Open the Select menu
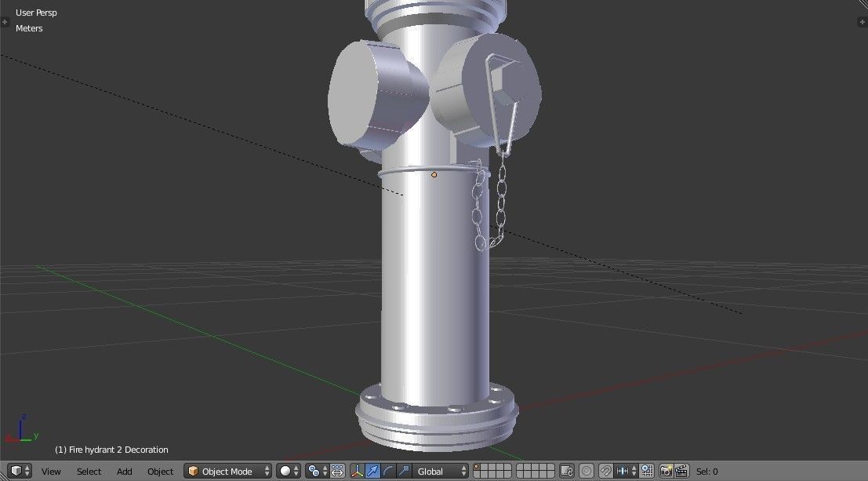 point(89,472)
